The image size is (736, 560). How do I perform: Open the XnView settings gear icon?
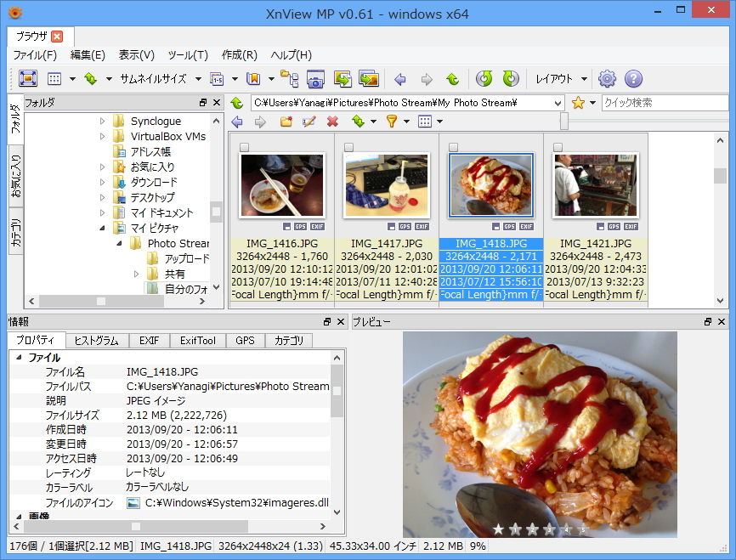point(607,78)
